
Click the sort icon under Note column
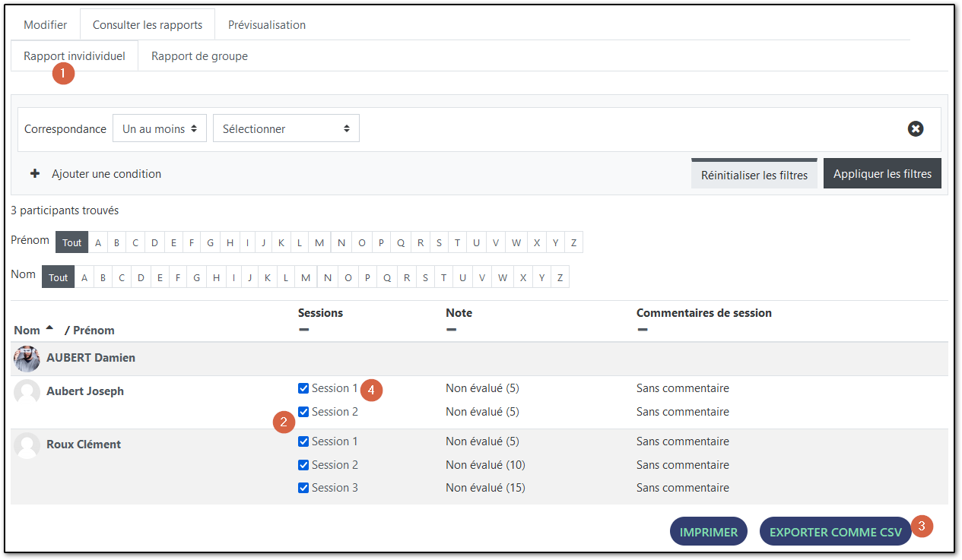point(452,331)
